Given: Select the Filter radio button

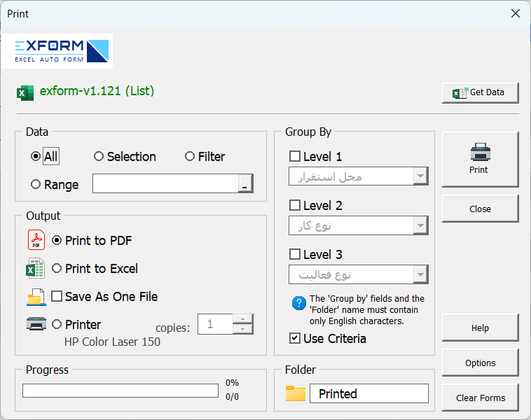Looking at the screenshot, I should pyautogui.click(x=190, y=156).
